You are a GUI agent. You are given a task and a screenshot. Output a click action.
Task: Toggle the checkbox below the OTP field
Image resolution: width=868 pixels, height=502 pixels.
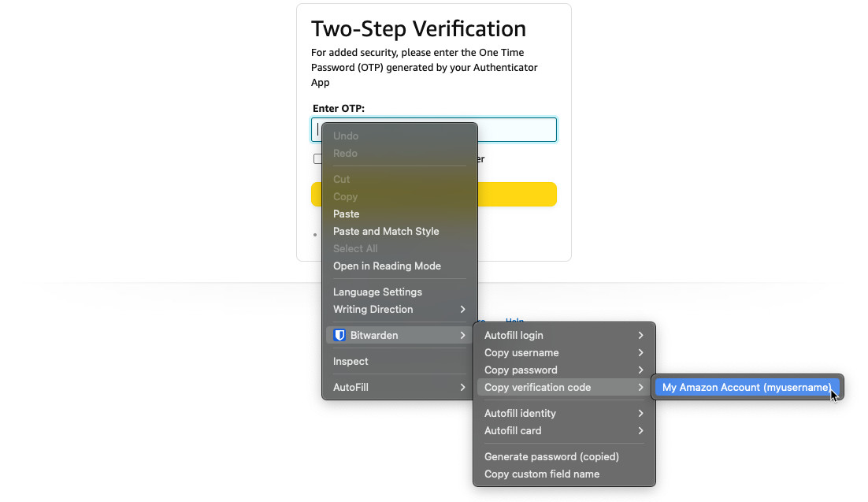point(317,158)
